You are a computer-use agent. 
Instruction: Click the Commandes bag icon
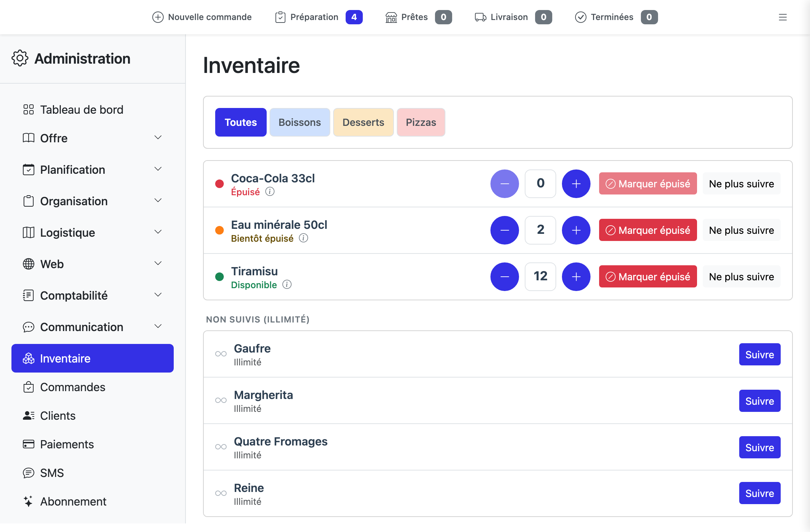(x=29, y=387)
